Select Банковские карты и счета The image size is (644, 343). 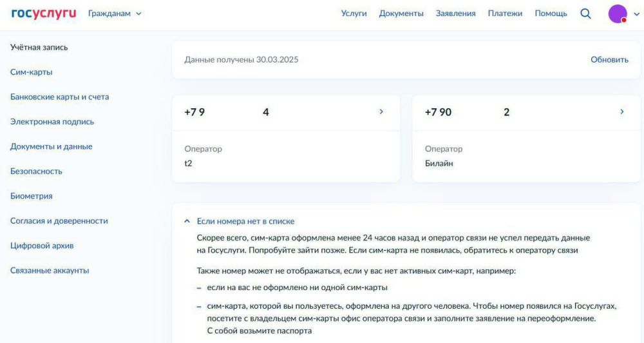60,97
